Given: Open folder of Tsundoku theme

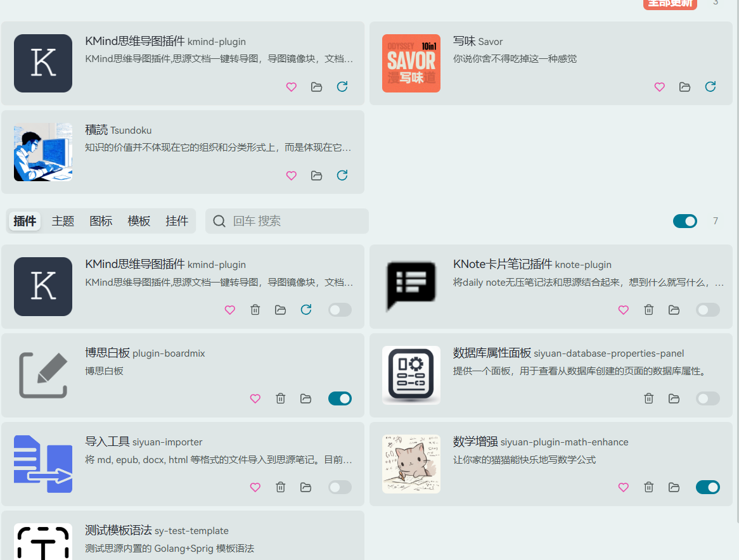Looking at the screenshot, I should point(317,175).
